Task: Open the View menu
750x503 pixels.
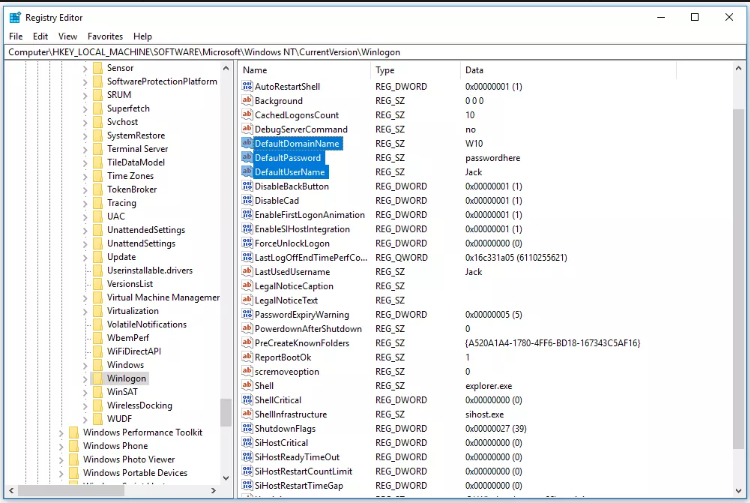Action: [67, 36]
